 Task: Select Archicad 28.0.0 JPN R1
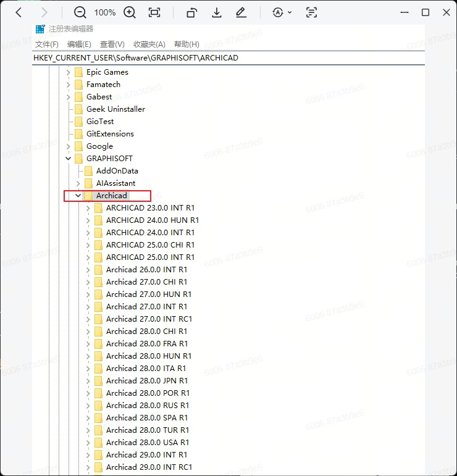[x=147, y=381]
